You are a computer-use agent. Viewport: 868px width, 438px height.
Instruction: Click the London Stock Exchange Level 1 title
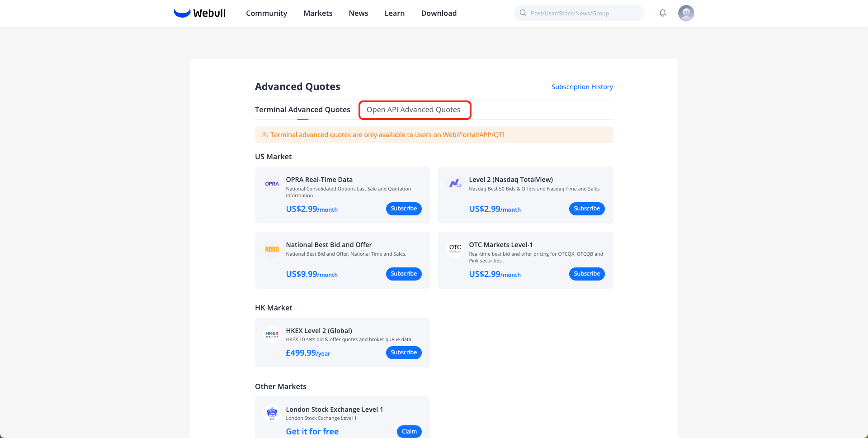[x=335, y=409]
